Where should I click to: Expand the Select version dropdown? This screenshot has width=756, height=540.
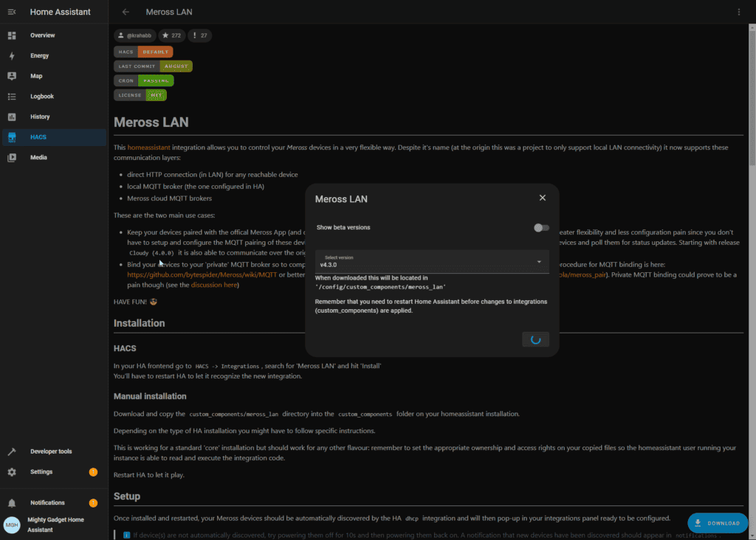[431, 262]
